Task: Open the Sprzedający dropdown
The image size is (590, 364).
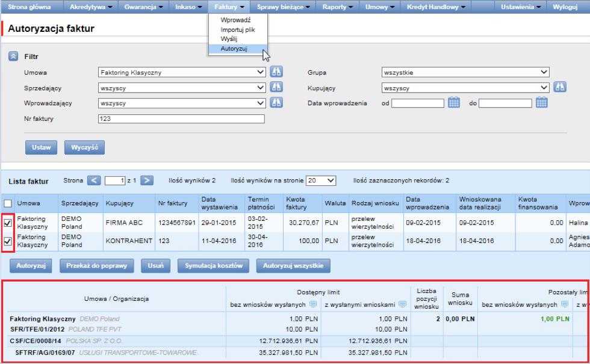Action: (x=182, y=88)
